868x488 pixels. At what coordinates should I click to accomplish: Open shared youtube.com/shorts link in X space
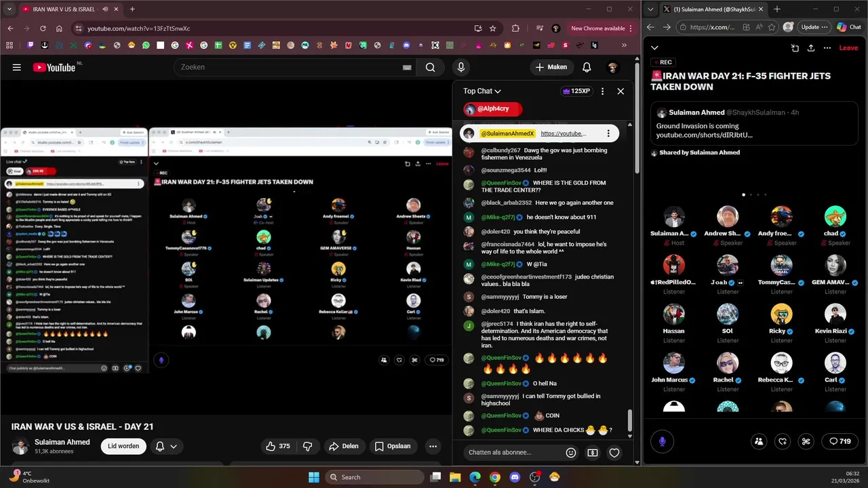[704, 135]
